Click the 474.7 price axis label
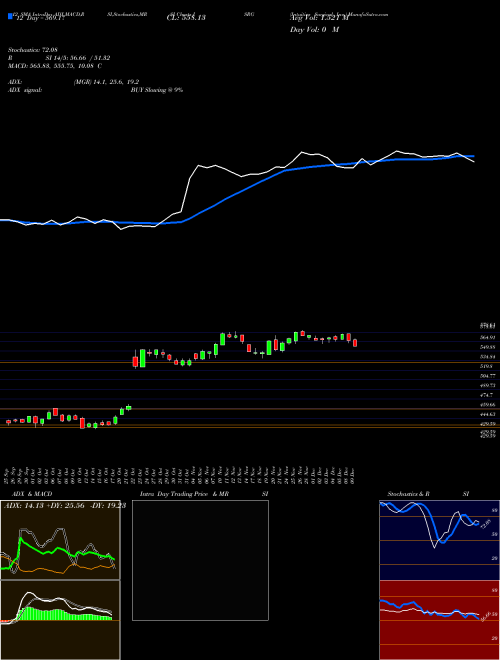Viewport: 500px width, 660px height. coord(487,395)
